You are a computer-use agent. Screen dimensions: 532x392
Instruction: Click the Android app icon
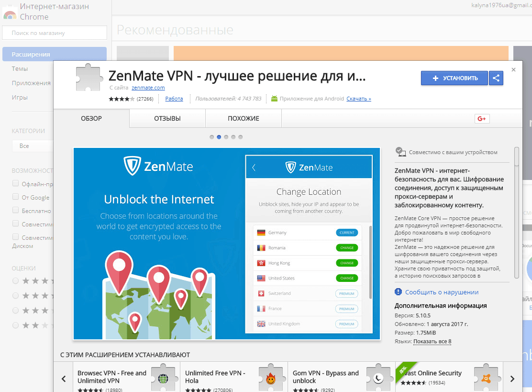point(274,99)
